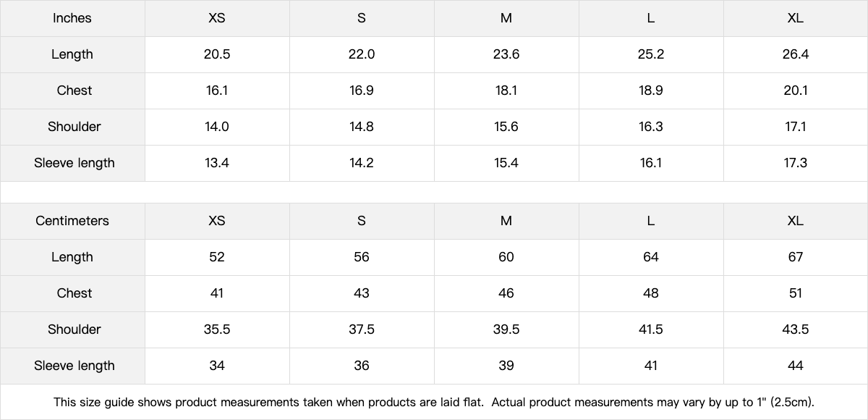
Task: Click the Length row label in Inches table
Action: (72, 54)
